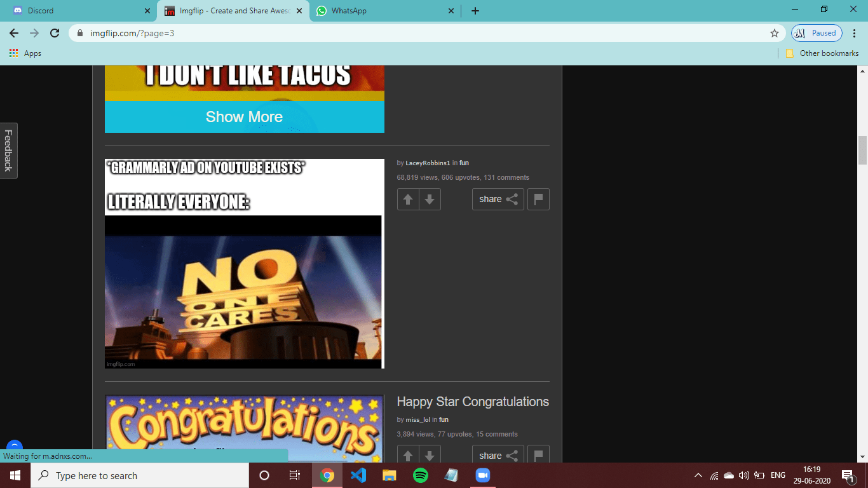This screenshot has height=488, width=868.
Task: Open the No One Cares meme image
Action: click(245, 264)
